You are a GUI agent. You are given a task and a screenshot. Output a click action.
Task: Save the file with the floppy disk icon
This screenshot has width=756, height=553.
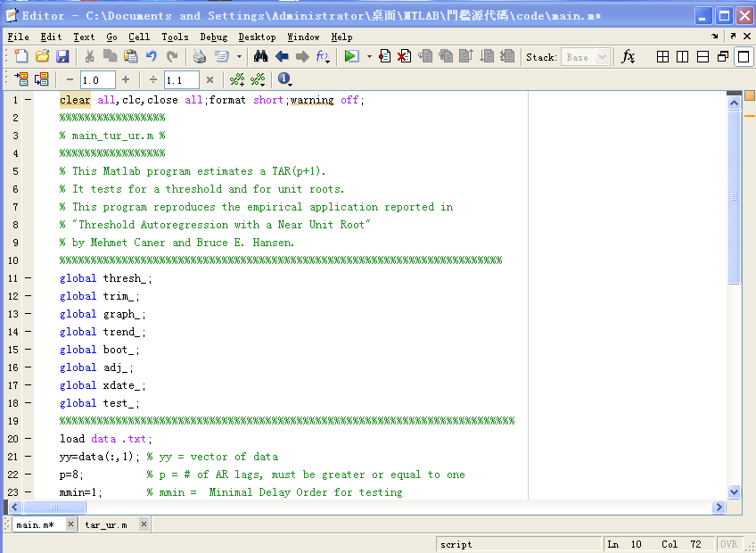click(x=62, y=56)
